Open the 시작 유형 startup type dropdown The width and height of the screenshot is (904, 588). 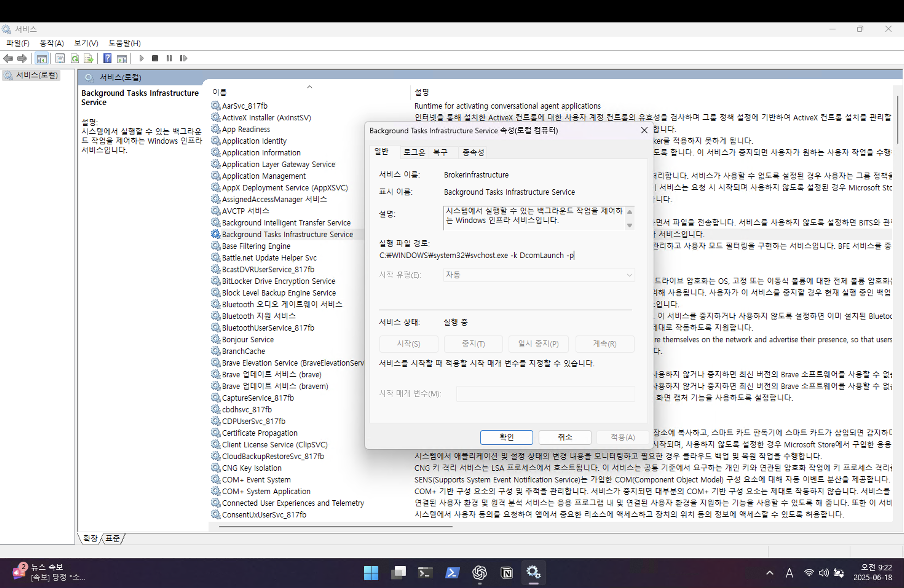539,275
